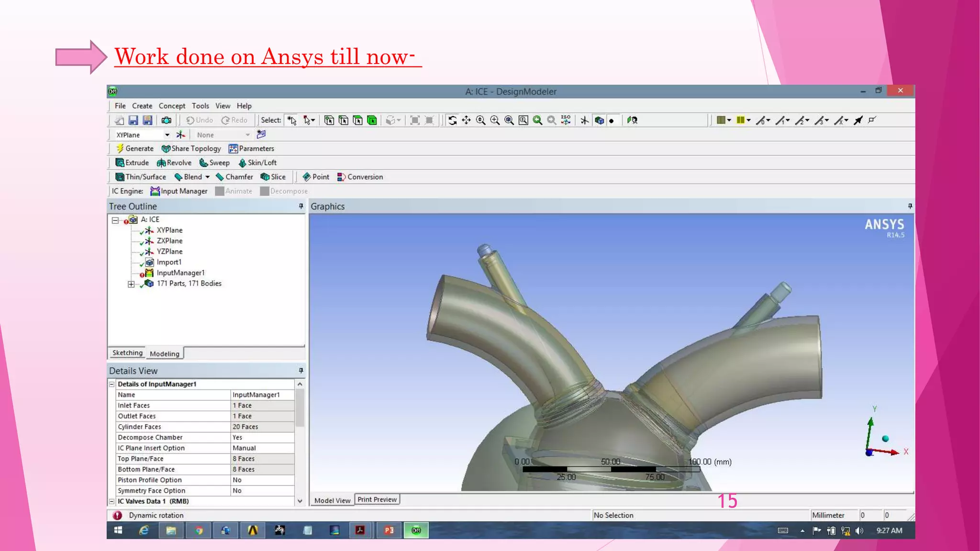The width and height of the screenshot is (980, 551).
Task: Switch to the Print Preview tab
Action: 377,499
